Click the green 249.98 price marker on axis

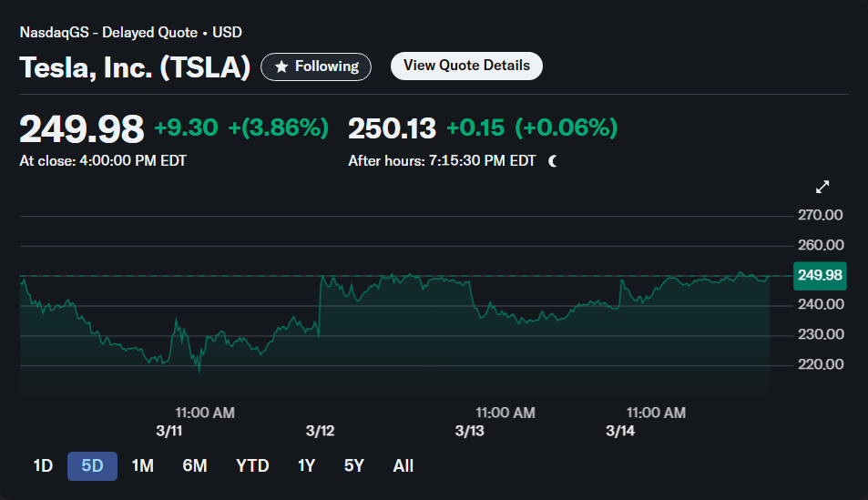820,275
